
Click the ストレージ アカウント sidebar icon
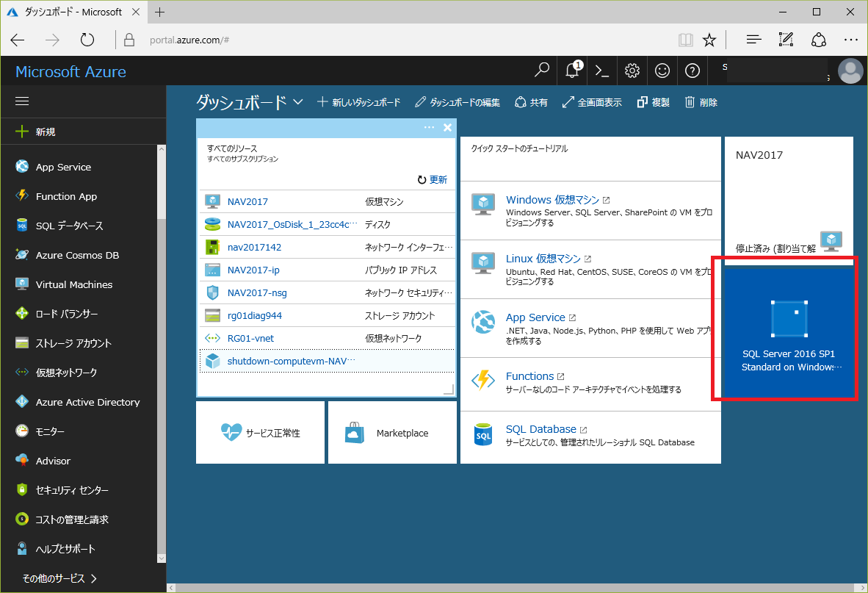[22, 342]
